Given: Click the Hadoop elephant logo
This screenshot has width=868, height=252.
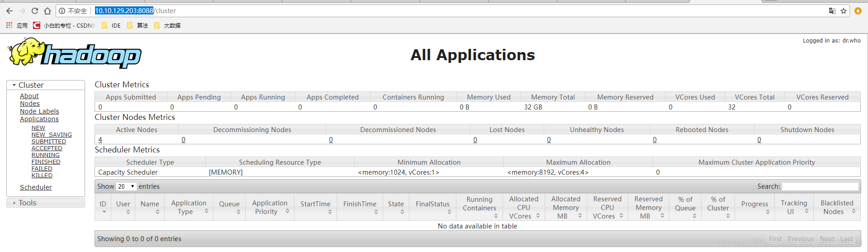Looking at the screenshot, I should (x=75, y=53).
